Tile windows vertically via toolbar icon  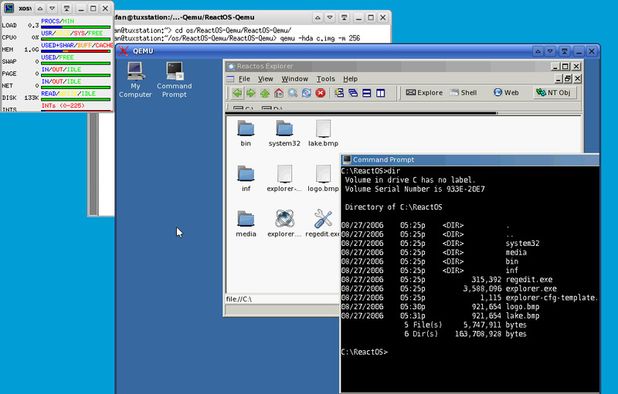coord(380,93)
